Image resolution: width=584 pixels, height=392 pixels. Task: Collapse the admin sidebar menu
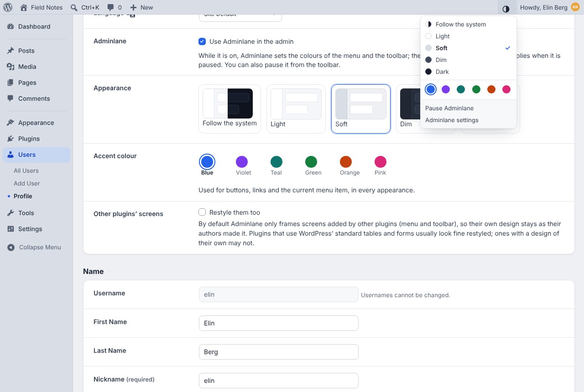(x=36, y=247)
